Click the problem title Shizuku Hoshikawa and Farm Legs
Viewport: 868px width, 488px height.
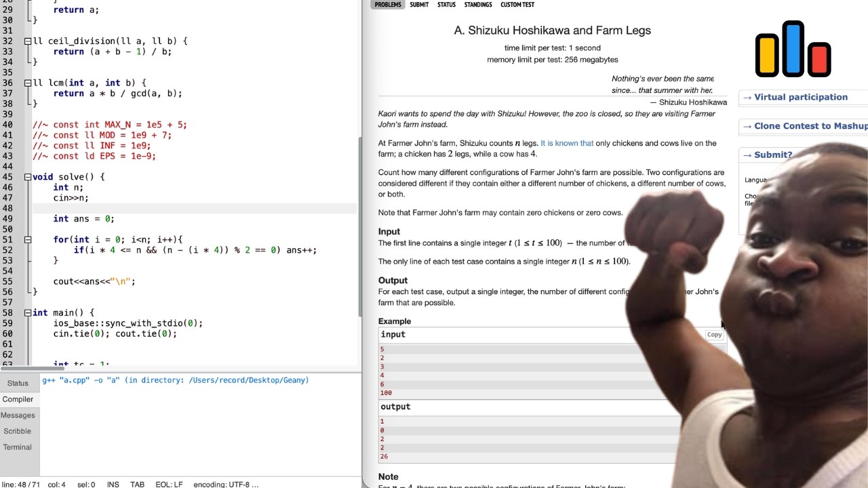point(552,30)
